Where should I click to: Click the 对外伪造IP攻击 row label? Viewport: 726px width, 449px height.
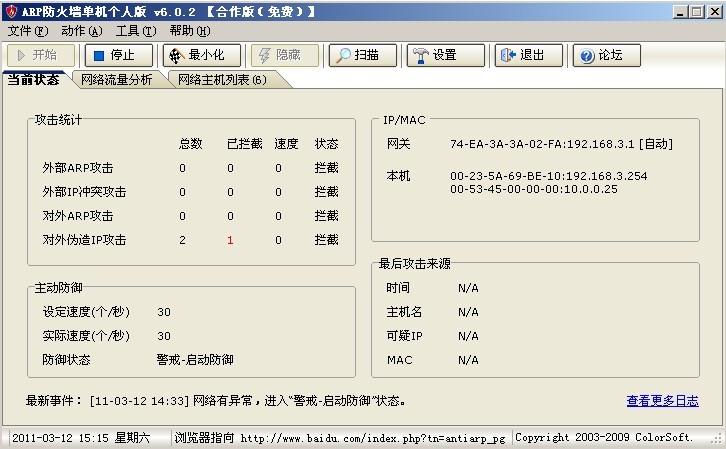pos(84,240)
